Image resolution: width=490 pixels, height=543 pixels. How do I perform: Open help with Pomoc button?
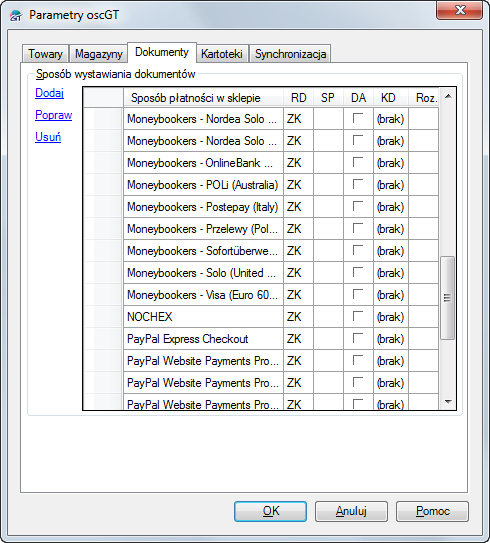click(433, 511)
